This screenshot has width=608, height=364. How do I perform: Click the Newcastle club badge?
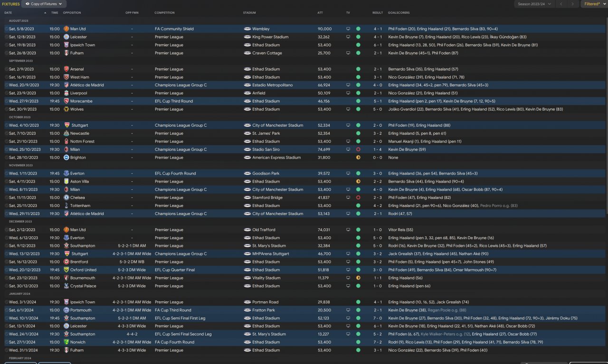(x=66, y=133)
